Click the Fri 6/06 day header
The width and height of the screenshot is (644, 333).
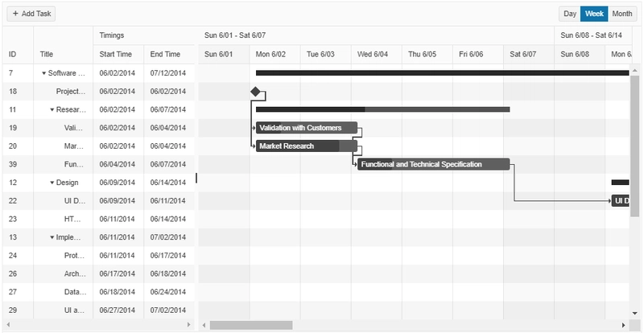(x=478, y=54)
